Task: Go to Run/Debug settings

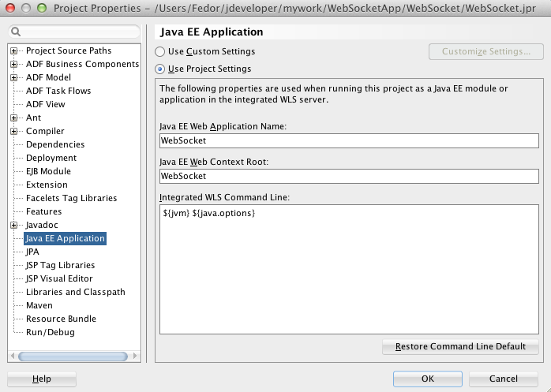Action: pos(50,332)
